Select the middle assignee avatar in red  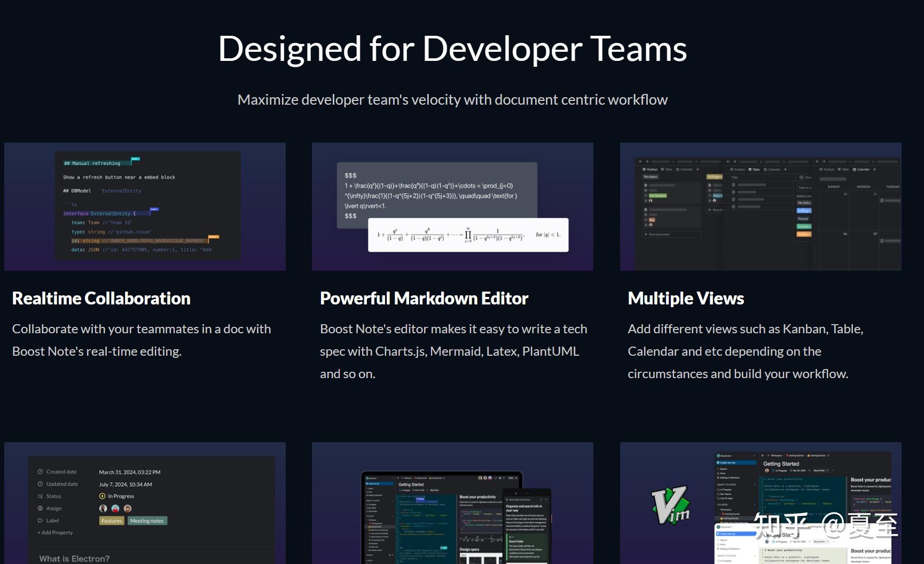click(x=115, y=508)
